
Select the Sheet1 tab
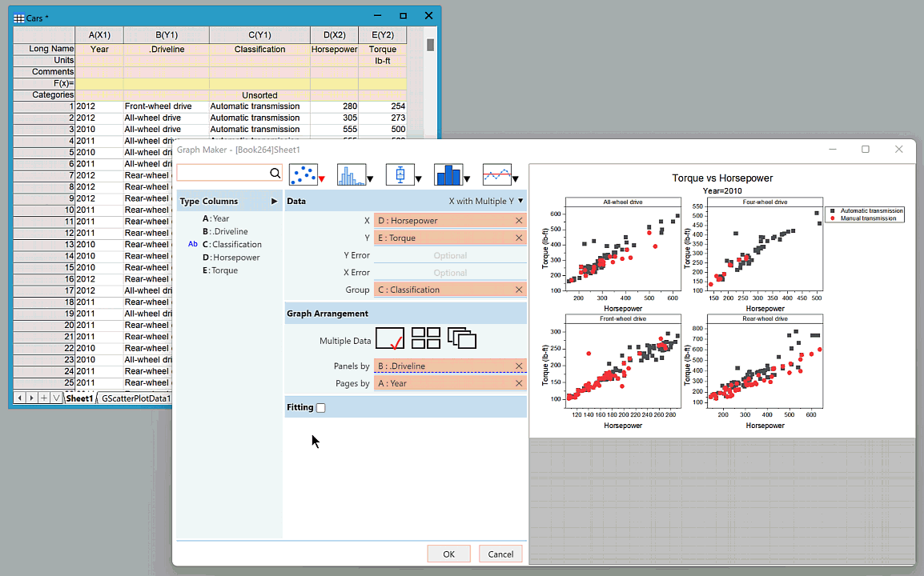[79, 398]
